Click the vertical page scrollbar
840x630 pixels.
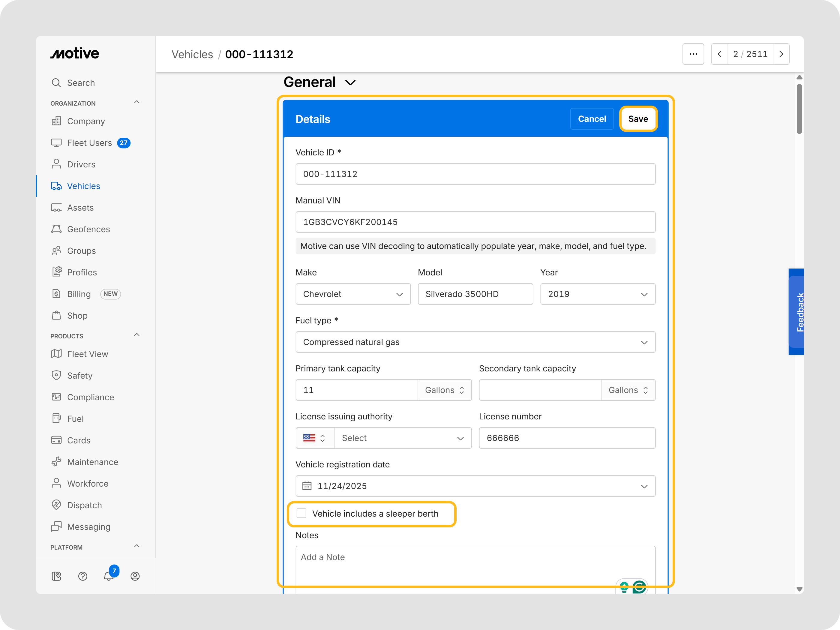click(799, 109)
